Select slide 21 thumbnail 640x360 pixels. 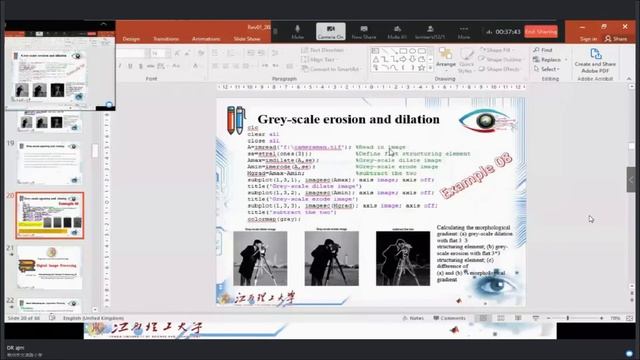click(49, 267)
